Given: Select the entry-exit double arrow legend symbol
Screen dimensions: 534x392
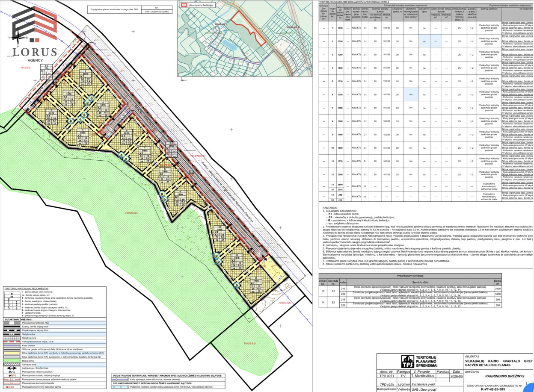Looking at the screenshot, I should coord(12,368).
